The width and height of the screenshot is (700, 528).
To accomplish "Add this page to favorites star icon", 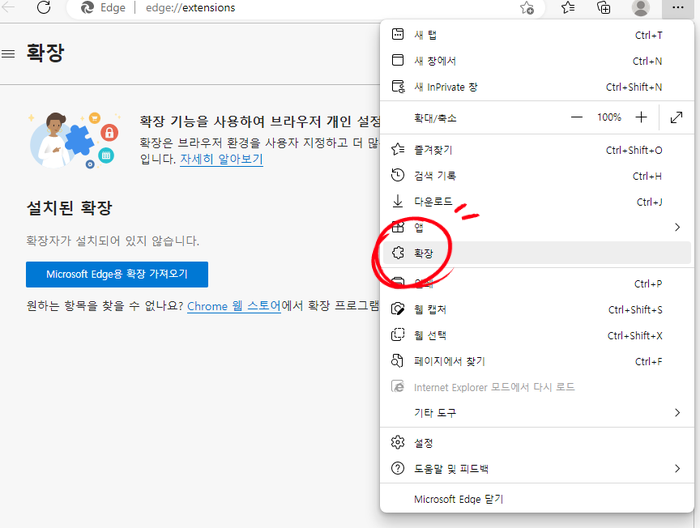I will 527,8.
